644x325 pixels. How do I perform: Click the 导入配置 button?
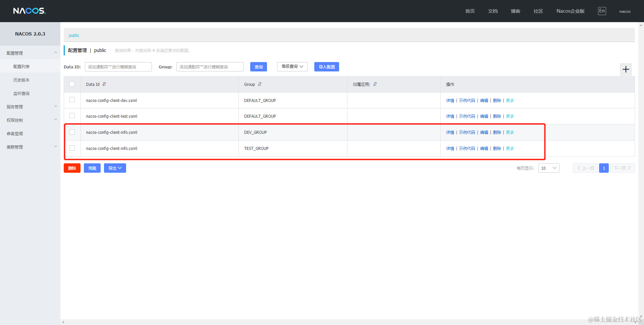[327, 67]
